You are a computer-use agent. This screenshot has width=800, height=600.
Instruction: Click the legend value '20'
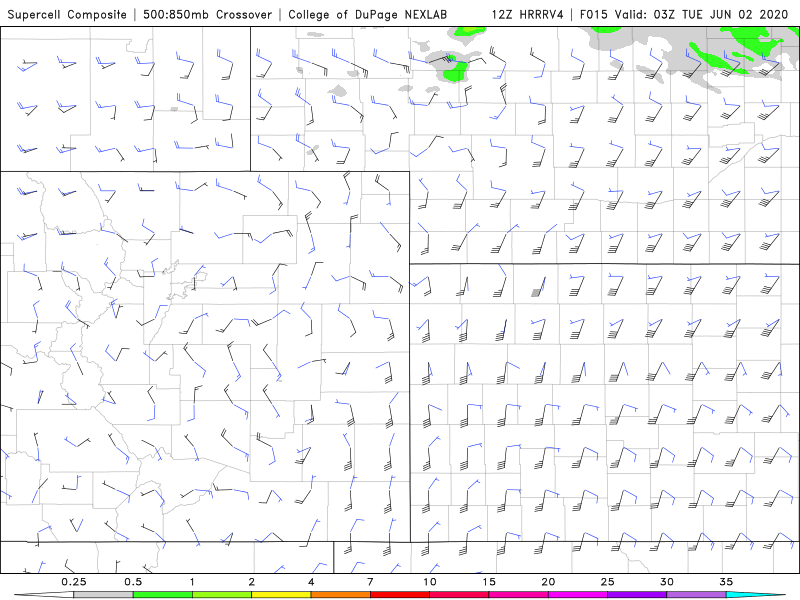click(x=548, y=582)
